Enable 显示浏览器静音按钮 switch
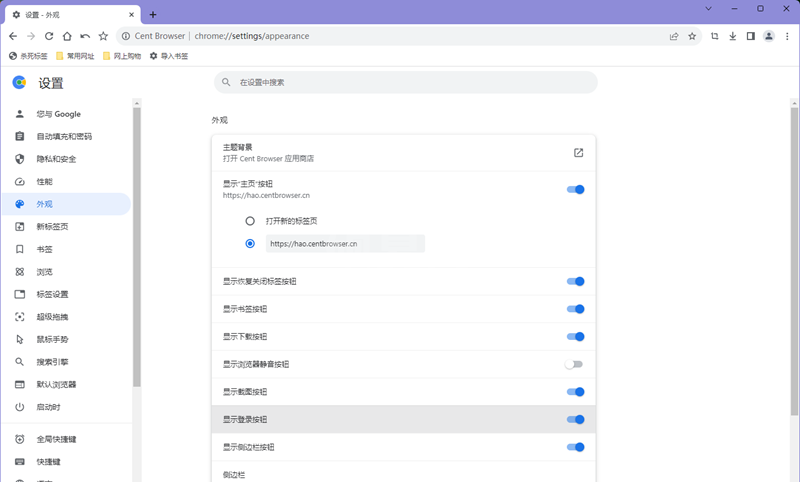 point(573,364)
